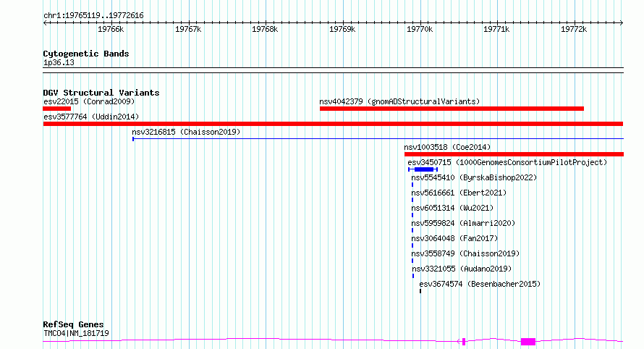Open nsv3064048 (Fan2017) variant label
Image resolution: width=644 pixels, height=349 pixels.
pyautogui.click(x=454, y=238)
